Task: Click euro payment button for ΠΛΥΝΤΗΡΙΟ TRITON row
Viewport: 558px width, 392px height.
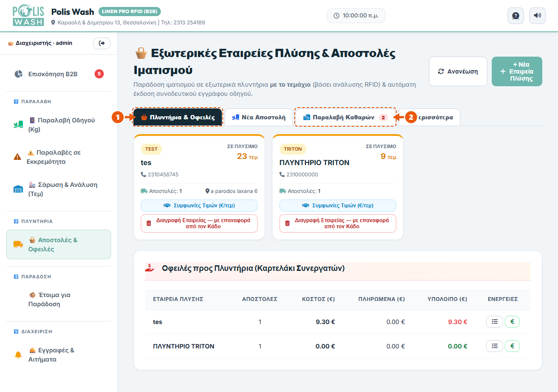Action: [512, 346]
